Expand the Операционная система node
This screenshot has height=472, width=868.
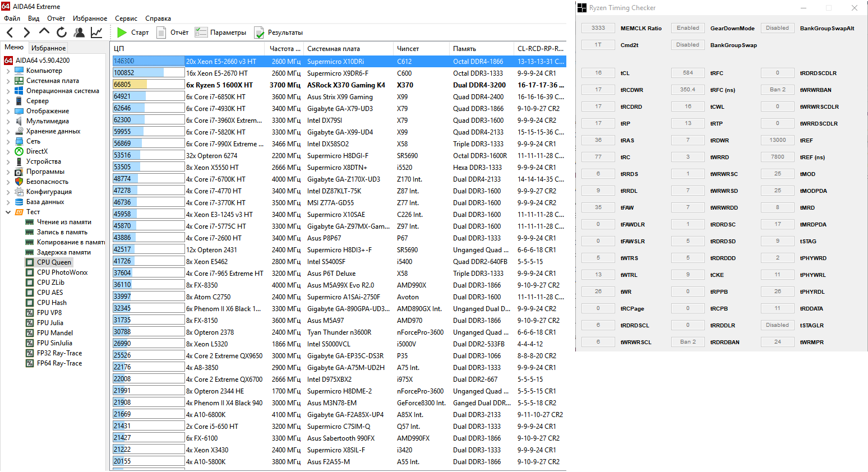(x=8, y=91)
